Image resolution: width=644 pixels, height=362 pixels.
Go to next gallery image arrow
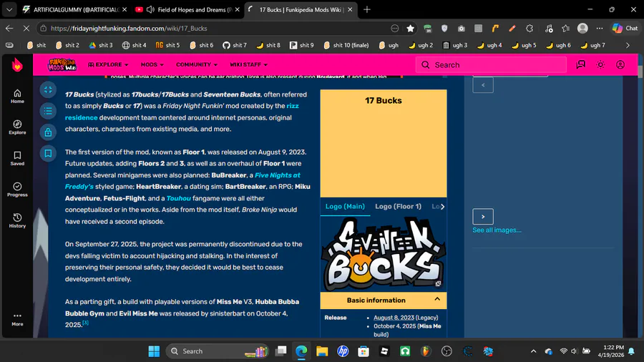pyautogui.click(x=483, y=216)
